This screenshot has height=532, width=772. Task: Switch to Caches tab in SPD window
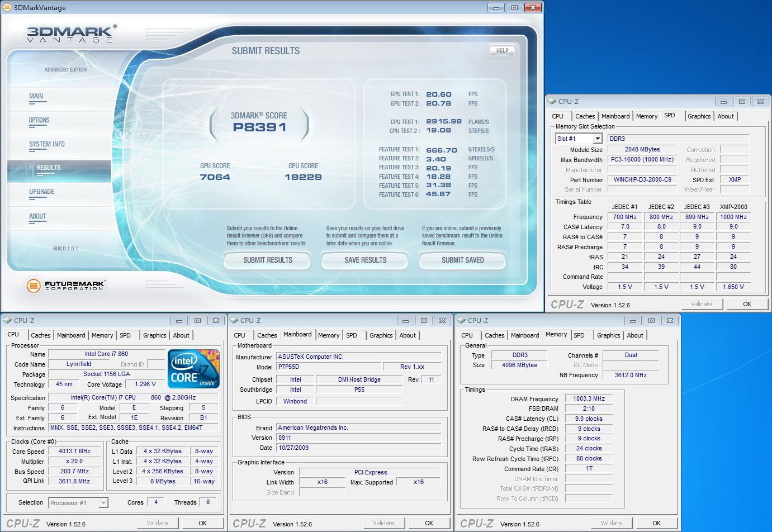tap(585, 116)
